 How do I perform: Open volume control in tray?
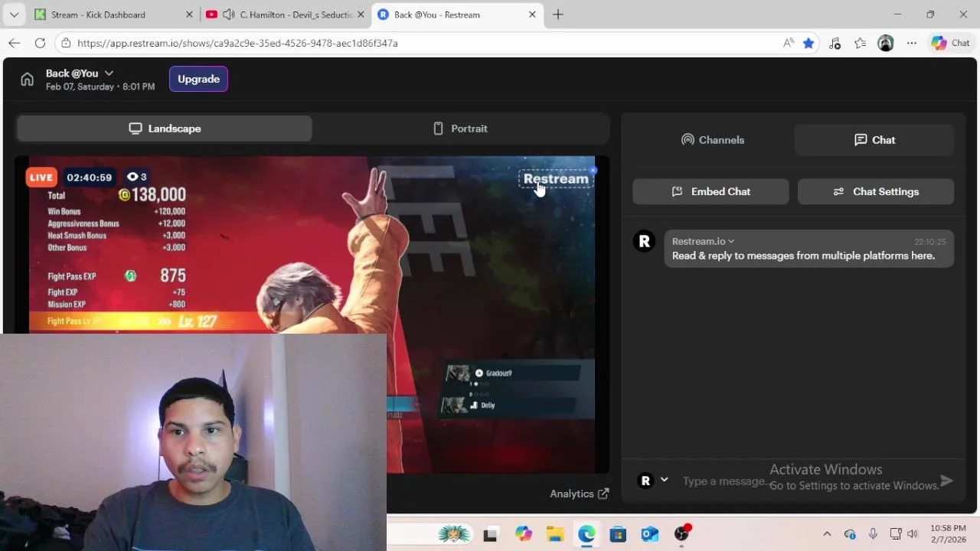[x=912, y=534]
